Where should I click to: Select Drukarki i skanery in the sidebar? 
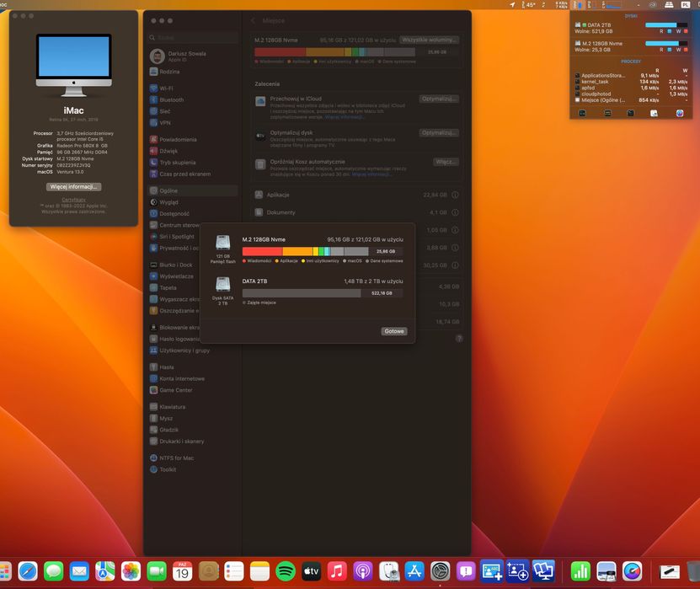(193, 442)
